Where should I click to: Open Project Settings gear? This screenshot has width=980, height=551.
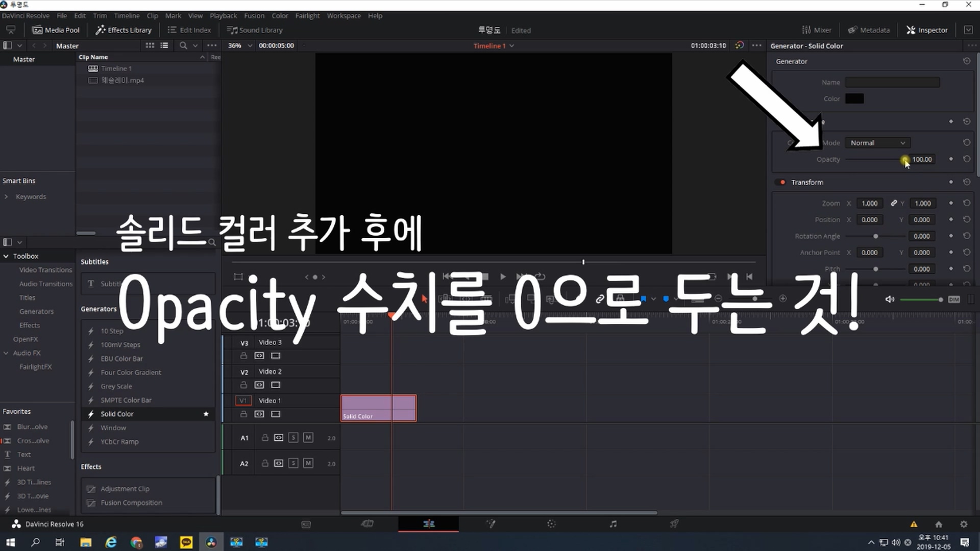[963, 524]
